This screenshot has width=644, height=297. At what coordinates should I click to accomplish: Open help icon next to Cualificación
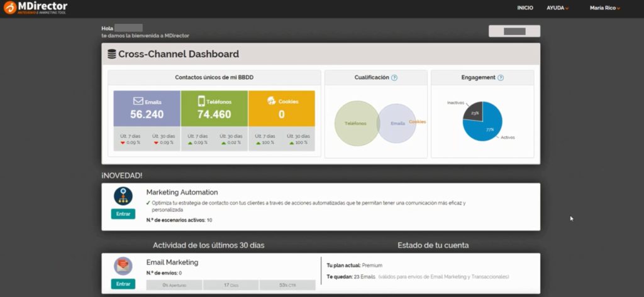[394, 77]
